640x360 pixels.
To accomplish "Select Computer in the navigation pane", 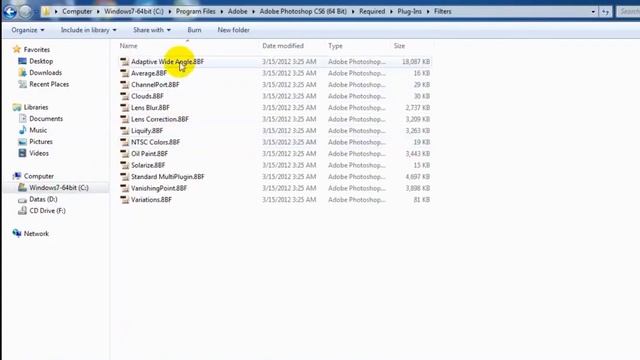I will pos(39,176).
